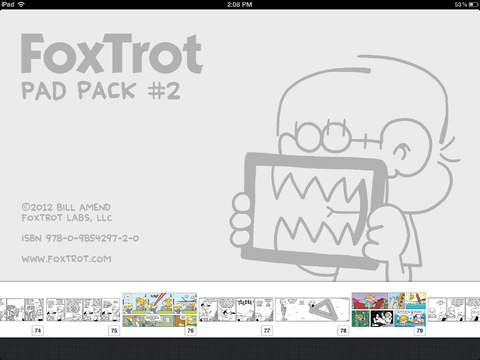Image resolution: width=480 pixels, height=360 pixels.
Task: Tap the FoxTrot title logo
Action: pyautogui.click(x=112, y=53)
